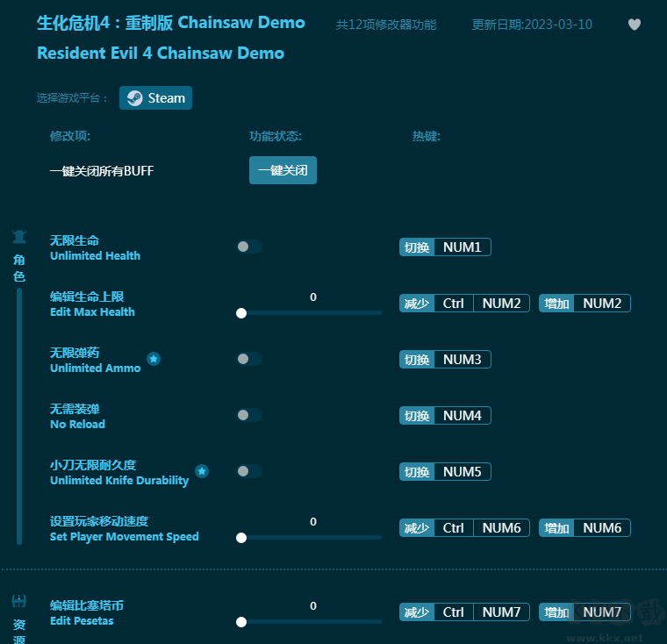Viewport: 667px width, 644px height.
Task: Click the Ctrl key in Edit Max Health decrease hotkey
Action: [454, 304]
